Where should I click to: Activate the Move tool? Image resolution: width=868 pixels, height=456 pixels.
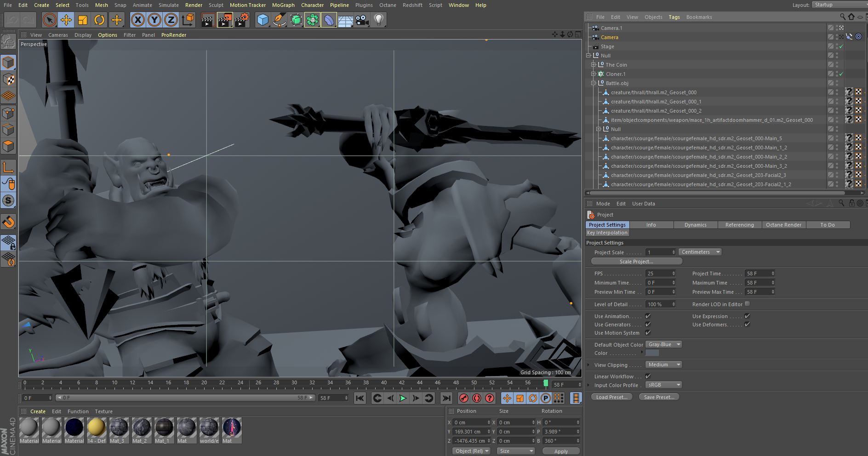coord(66,20)
